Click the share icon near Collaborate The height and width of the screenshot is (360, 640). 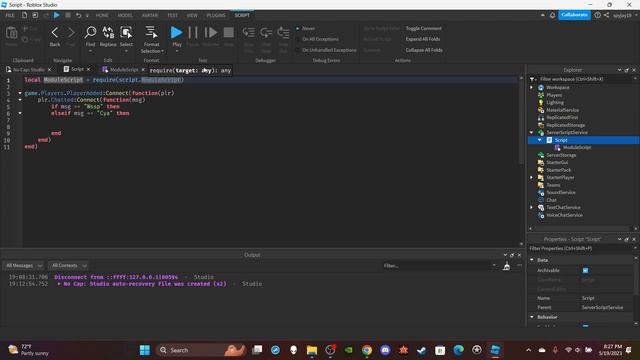point(607,15)
